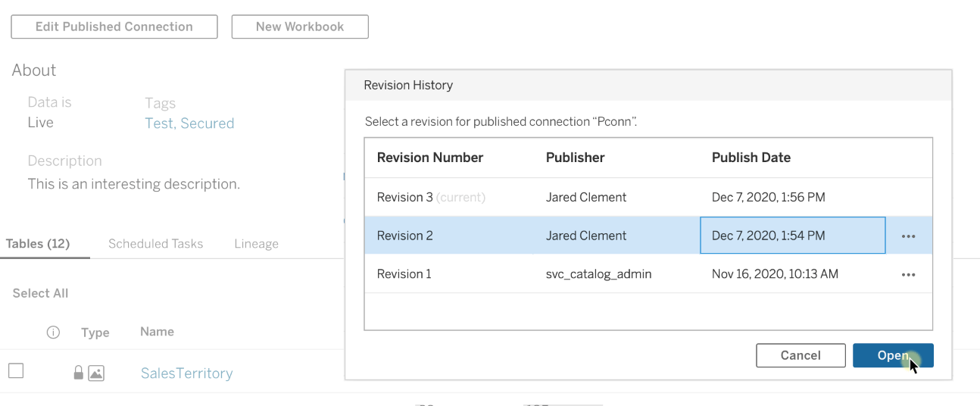
Task: Click the description text "This is an interesting description."
Action: click(x=134, y=184)
